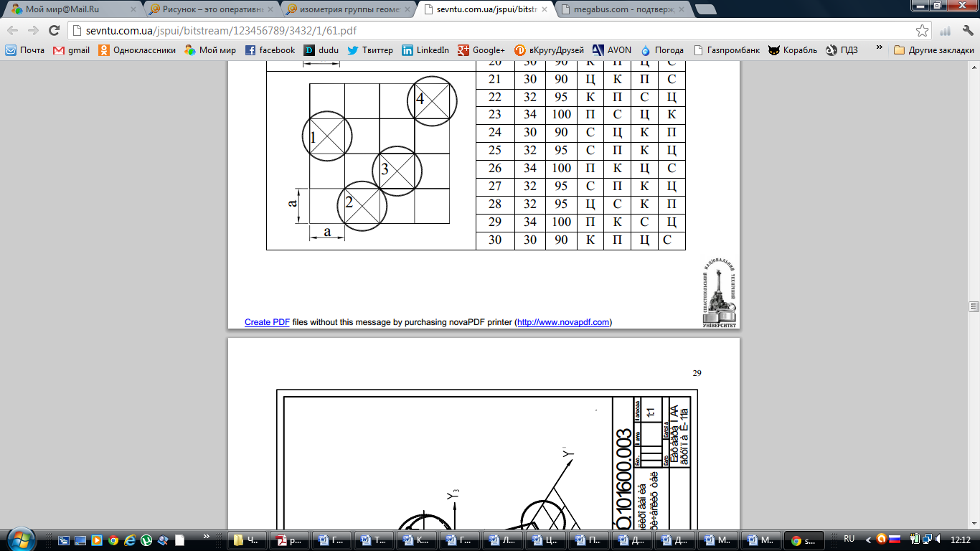
Task: Show hidden bookmarks with the double chevron
Action: coord(879,49)
